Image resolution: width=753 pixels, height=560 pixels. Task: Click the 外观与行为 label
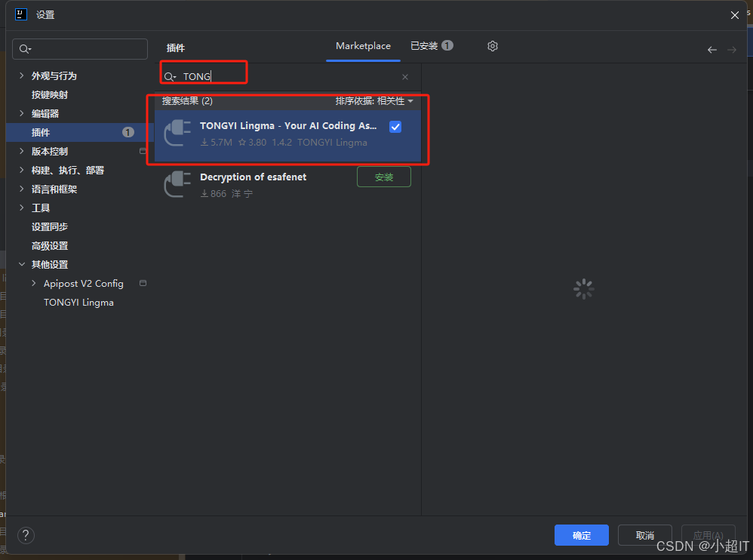54,76
